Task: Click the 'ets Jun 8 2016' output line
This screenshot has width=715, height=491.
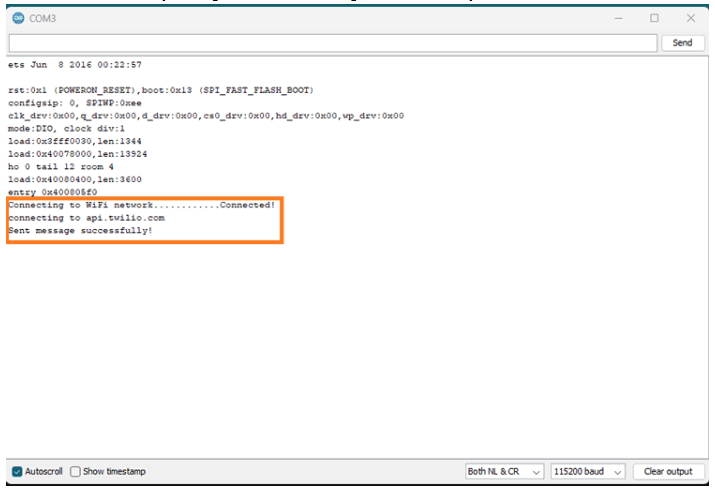Action: click(x=75, y=64)
